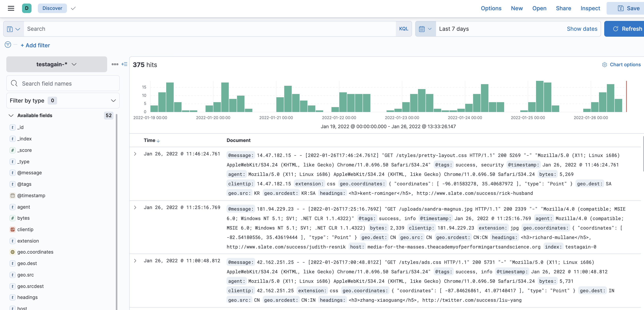644x310 pixels.
Task: Collapse the field sidebar arrow icon
Action: 124,64
